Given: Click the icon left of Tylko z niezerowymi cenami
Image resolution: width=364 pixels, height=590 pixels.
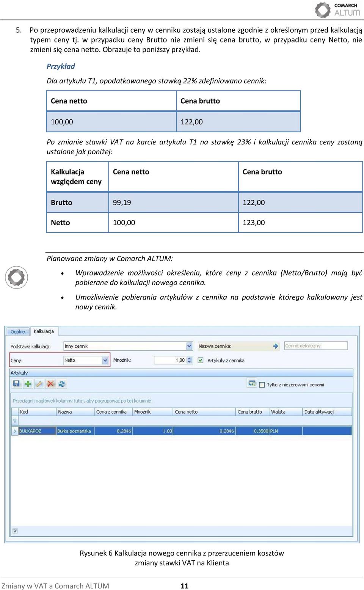Looking at the screenshot, I should (x=252, y=383).
